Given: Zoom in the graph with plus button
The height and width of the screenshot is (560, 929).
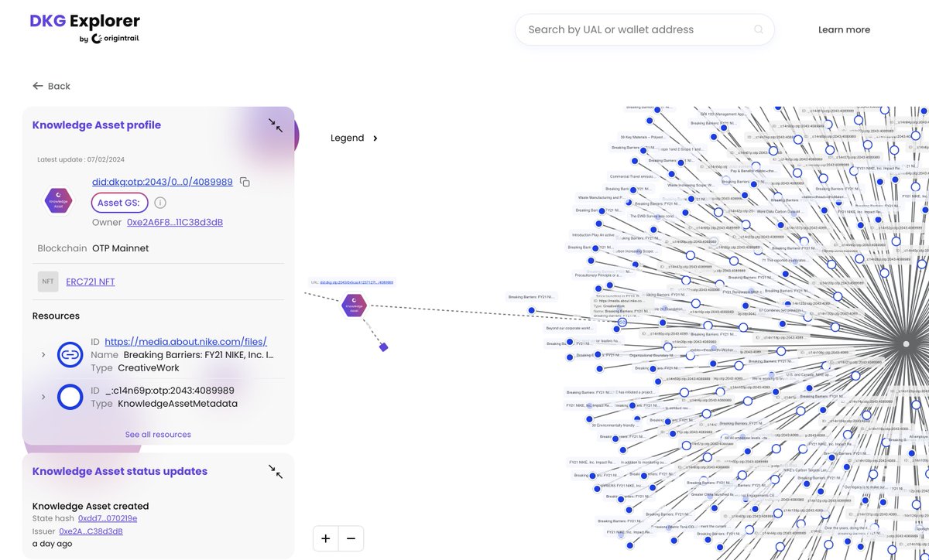Looking at the screenshot, I should coord(326,538).
